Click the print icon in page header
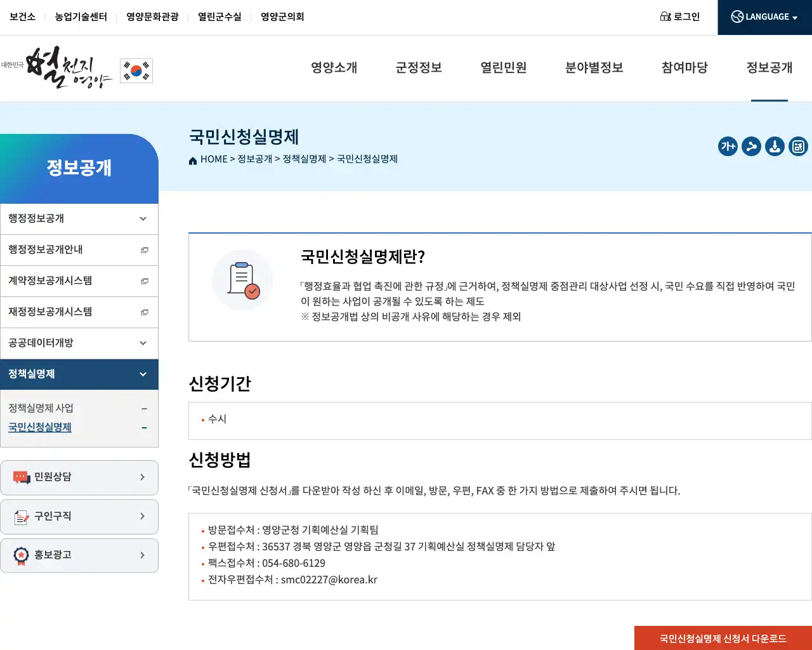Image resolution: width=812 pixels, height=650 pixels. coord(798,147)
